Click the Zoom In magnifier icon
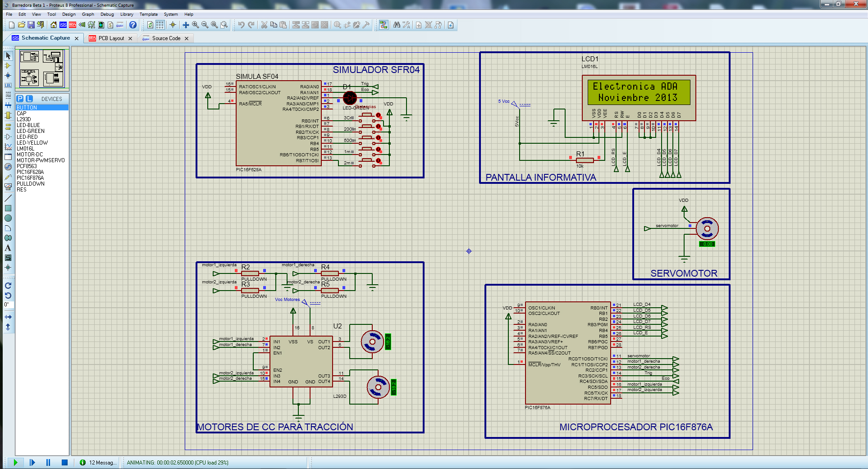868x469 pixels. [195, 25]
